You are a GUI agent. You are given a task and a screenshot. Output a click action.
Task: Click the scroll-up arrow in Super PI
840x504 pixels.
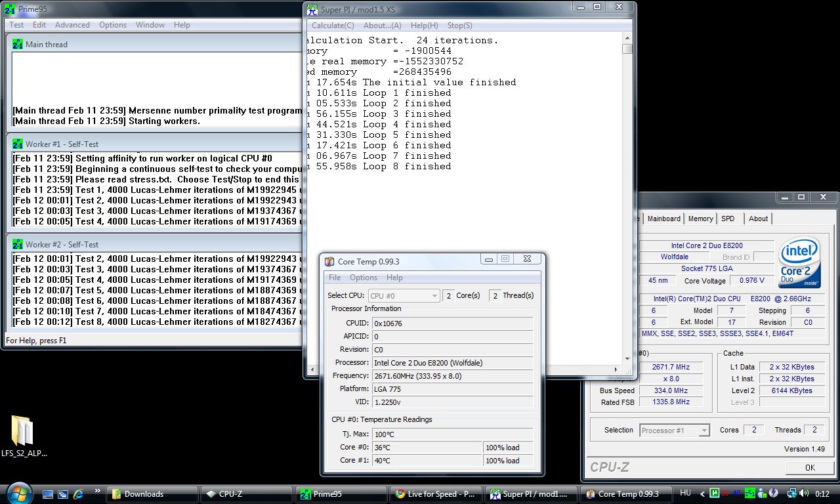click(627, 38)
